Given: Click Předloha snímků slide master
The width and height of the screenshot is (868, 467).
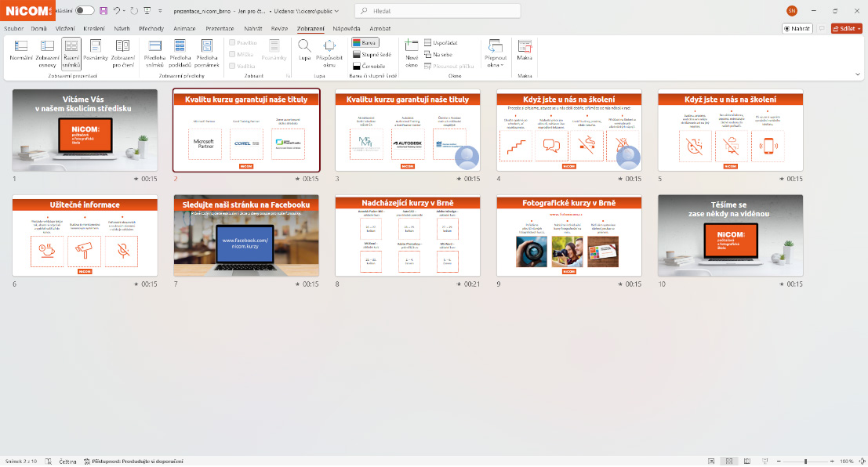Looking at the screenshot, I should click(x=154, y=52).
